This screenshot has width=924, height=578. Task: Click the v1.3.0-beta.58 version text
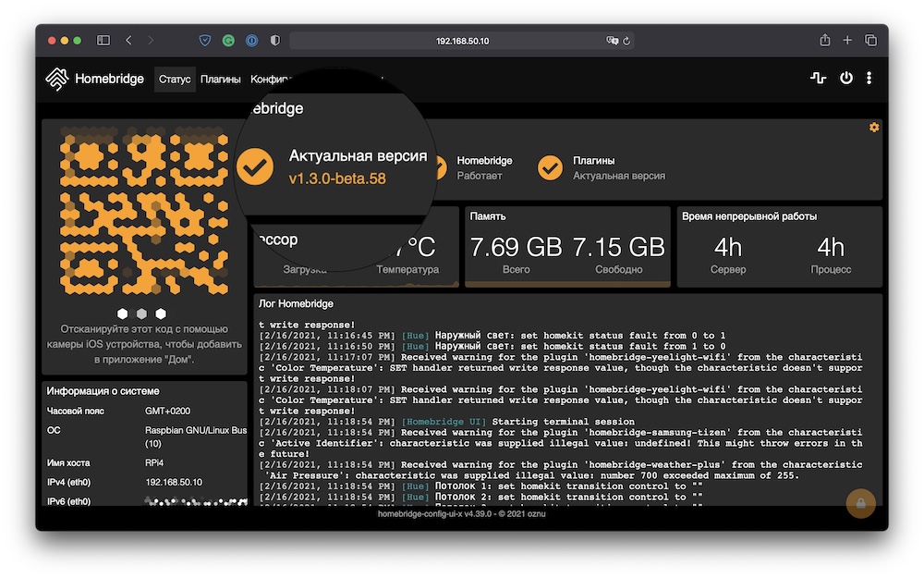pyautogui.click(x=337, y=178)
